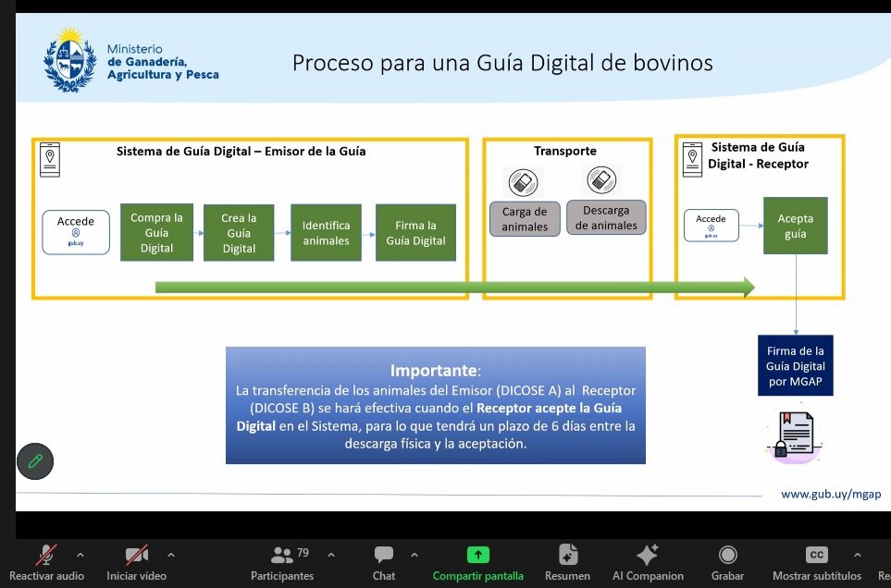Click the phone location icon in Receptor box
Image resolution: width=891 pixels, height=588 pixels.
[x=692, y=160]
